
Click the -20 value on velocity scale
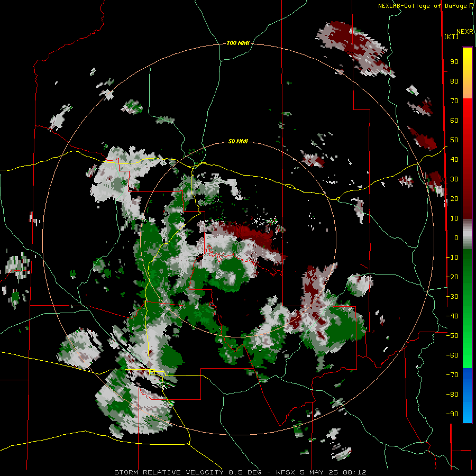click(452, 277)
